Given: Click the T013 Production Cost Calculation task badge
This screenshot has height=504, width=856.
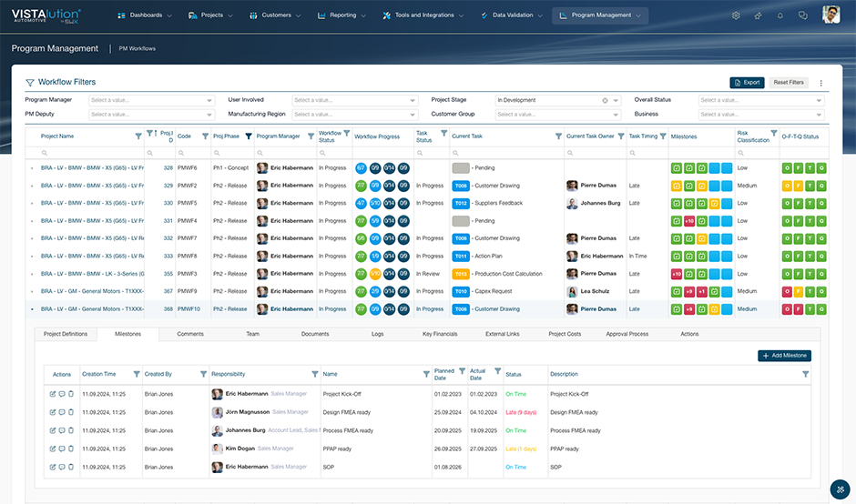Looking at the screenshot, I should coord(461,274).
